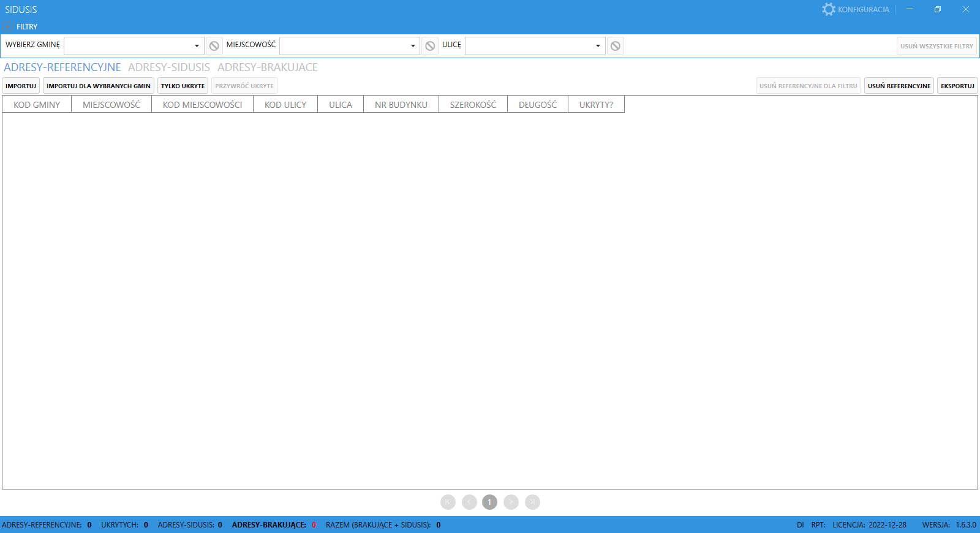Go to the first page icon
This screenshot has width=980, height=533.
448,502
